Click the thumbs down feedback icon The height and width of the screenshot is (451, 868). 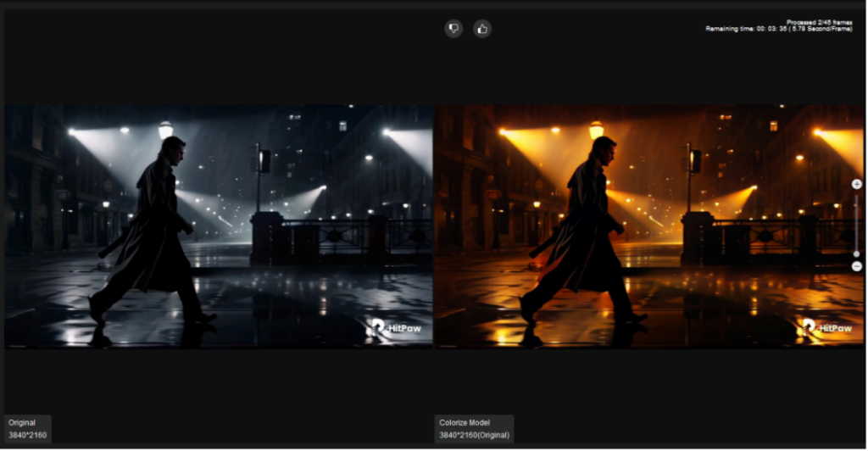[453, 28]
